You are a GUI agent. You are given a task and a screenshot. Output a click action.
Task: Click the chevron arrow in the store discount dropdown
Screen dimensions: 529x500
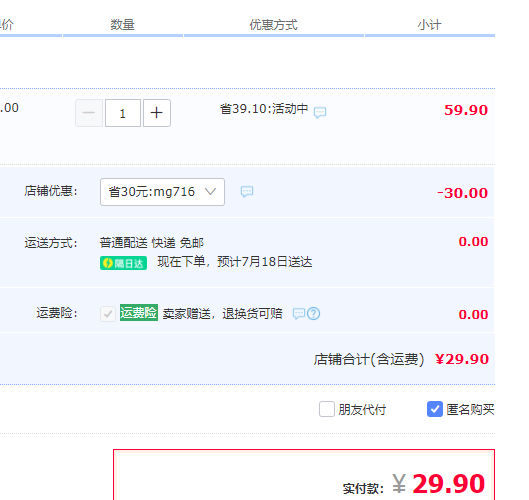tap(211, 192)
